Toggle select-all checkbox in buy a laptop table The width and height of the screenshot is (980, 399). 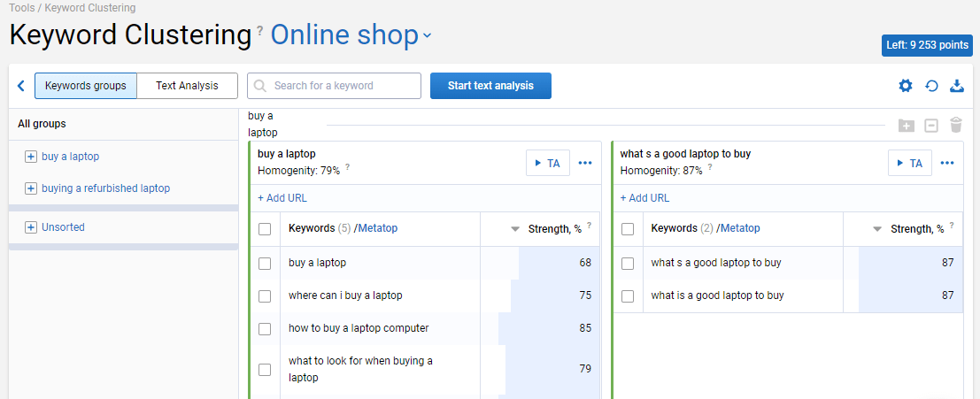coord(265,229)
